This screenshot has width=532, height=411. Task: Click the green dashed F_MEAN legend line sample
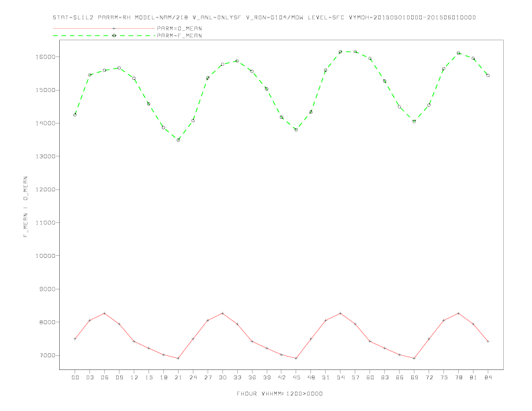(x=104, y=36)
